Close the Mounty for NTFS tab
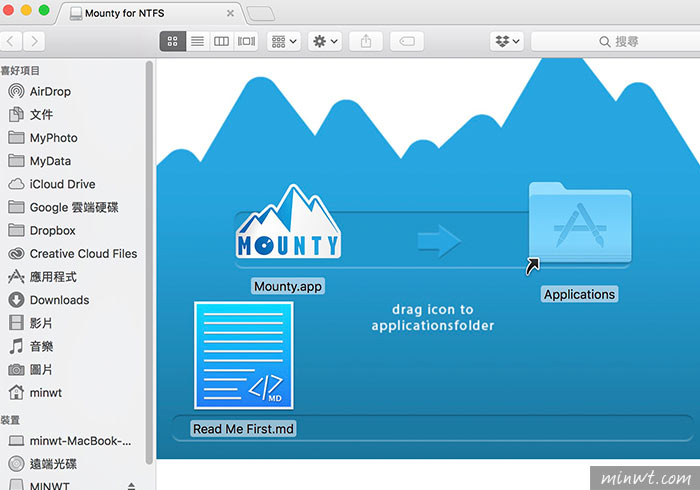700x490 pixels. [230, 13]
